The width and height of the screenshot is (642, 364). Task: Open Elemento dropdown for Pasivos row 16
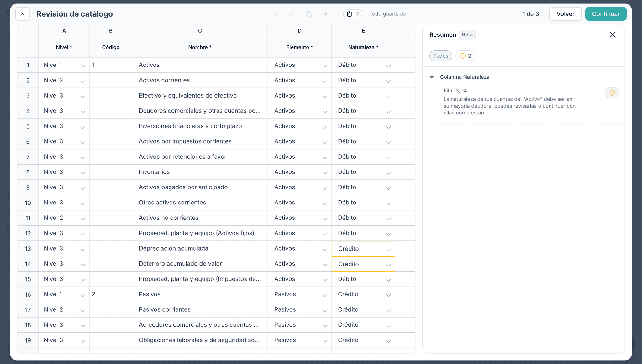point(324,295)
